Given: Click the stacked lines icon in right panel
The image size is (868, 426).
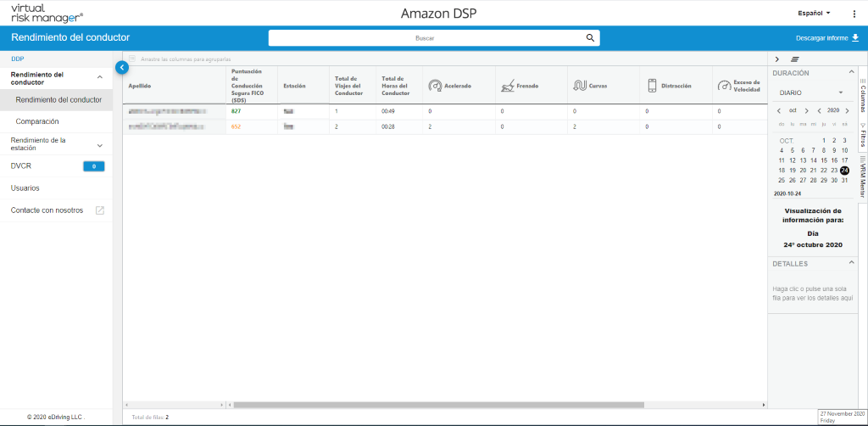Looking at the screenshot, I should (795, 59).
